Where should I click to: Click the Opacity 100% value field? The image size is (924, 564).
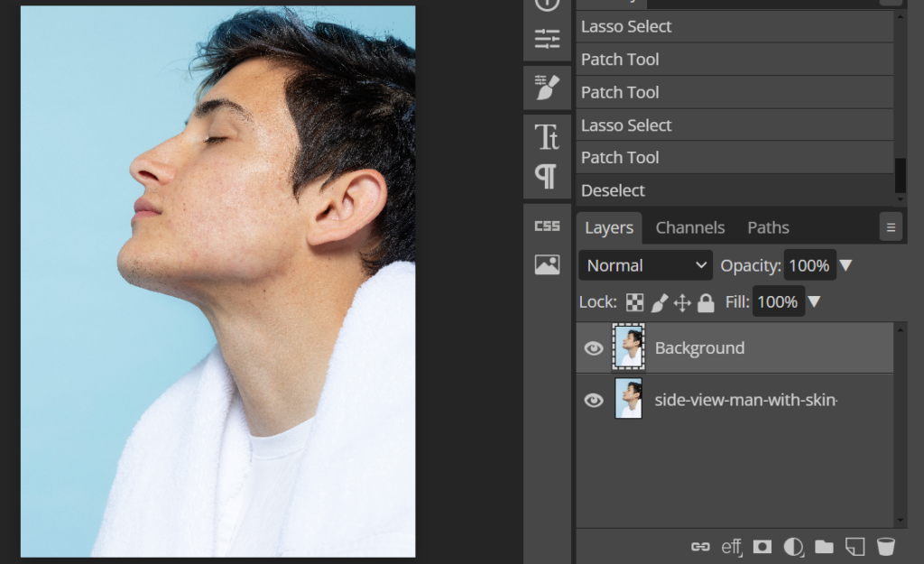click(809, 266)
